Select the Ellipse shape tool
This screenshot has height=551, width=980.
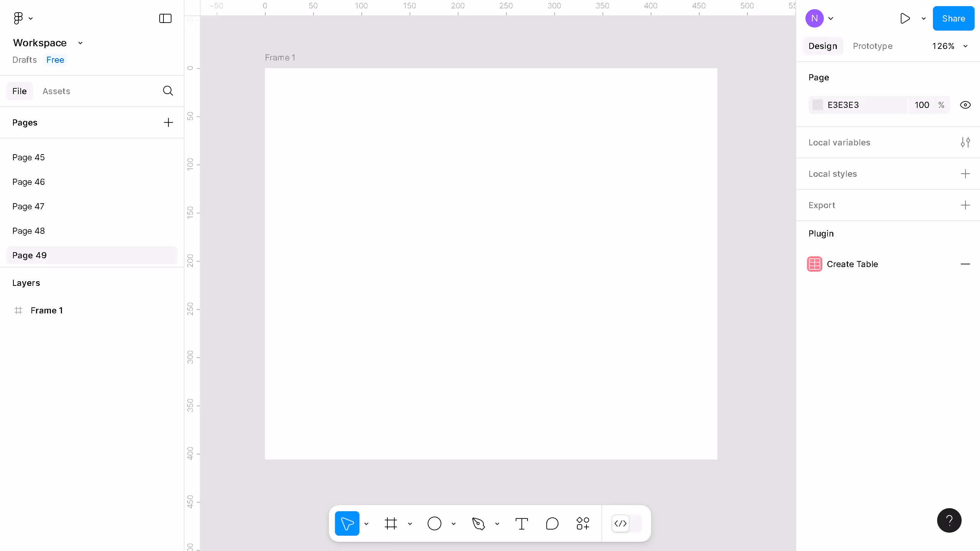434,523
